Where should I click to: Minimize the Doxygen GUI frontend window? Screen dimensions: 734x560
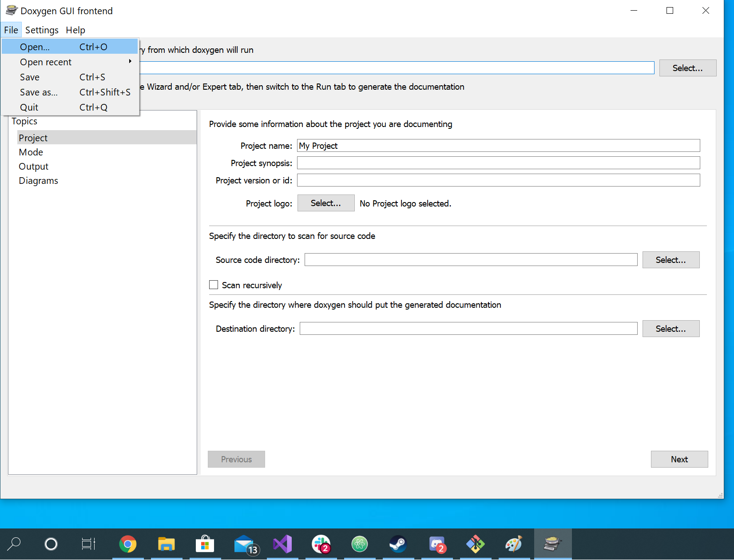(634, 10)
